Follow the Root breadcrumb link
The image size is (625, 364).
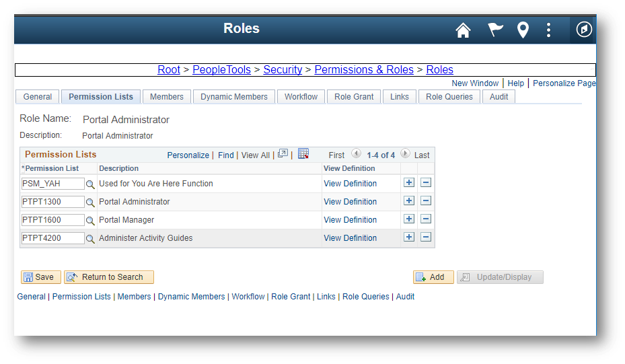click(169, 70)
